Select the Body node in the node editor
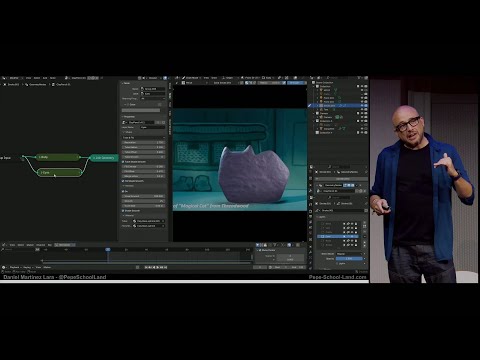Image resolution: width=480 pixels, height=360 pixels. click(58, 157)
